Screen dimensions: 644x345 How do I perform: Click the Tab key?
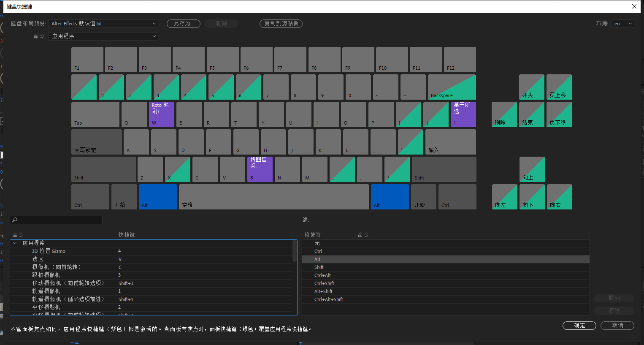[x=95, y=114]
